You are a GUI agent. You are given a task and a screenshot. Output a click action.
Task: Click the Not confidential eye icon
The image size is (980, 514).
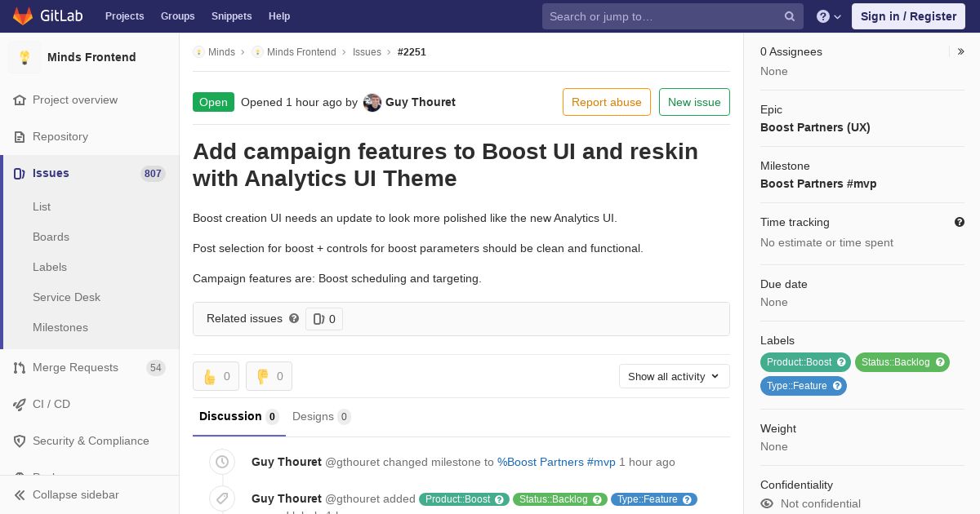pos(767,503)
